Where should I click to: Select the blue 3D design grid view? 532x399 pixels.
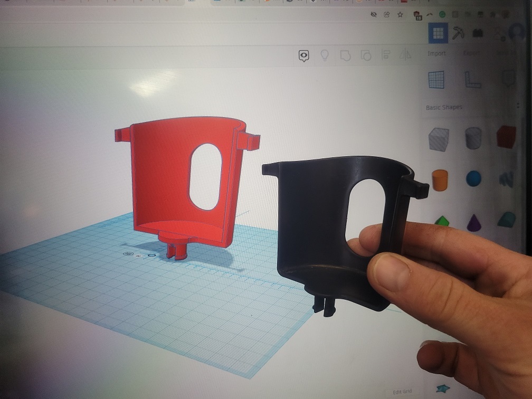coord(438,33)
